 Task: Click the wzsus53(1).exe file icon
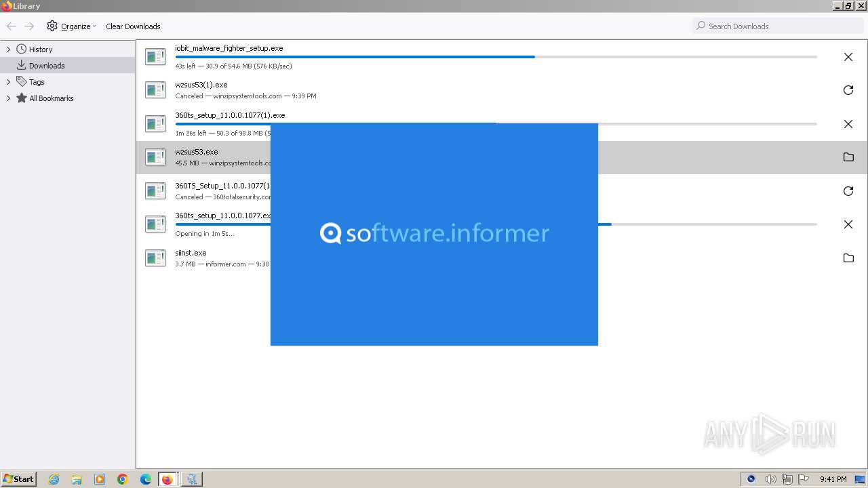155,90
